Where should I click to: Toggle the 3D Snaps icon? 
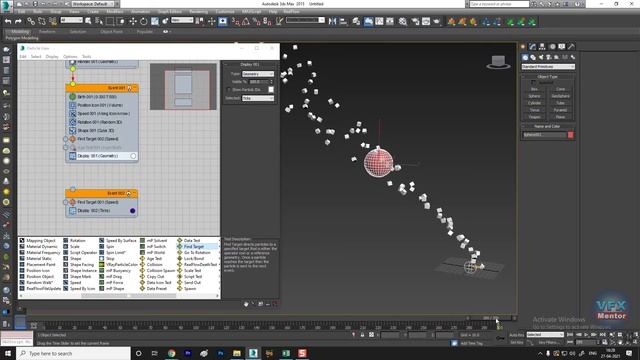236,21
